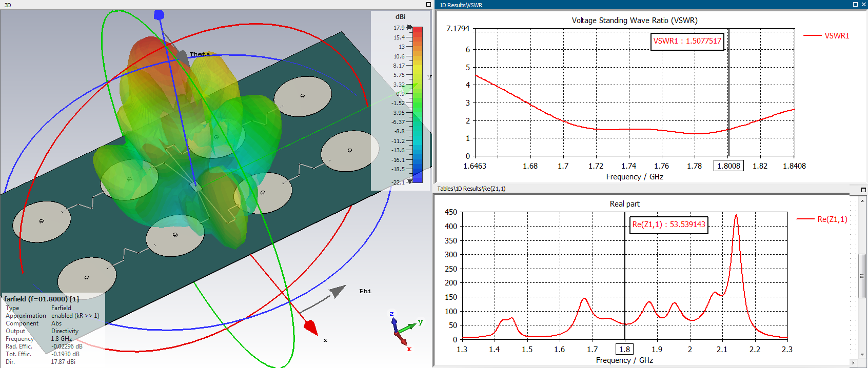The image size is (868, 368).
Task: Click the Rad. Effic. value '-0.02296 dB'
Action: coord(67,346)
